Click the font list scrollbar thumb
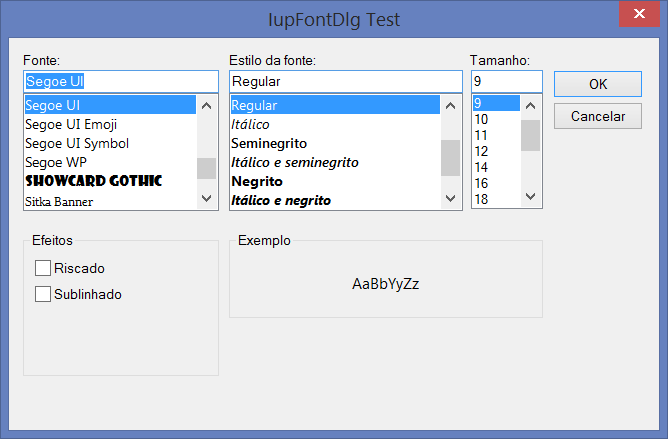Image resolution: width=668 pixels, height=439 pixels. click(x=207, y=168)
